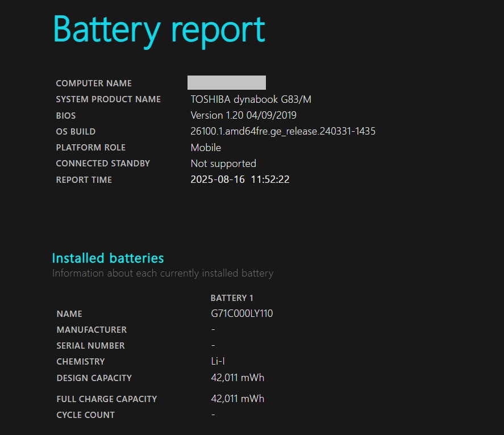
Task: Click the COMPUTER NAME label
Action: 94,83
